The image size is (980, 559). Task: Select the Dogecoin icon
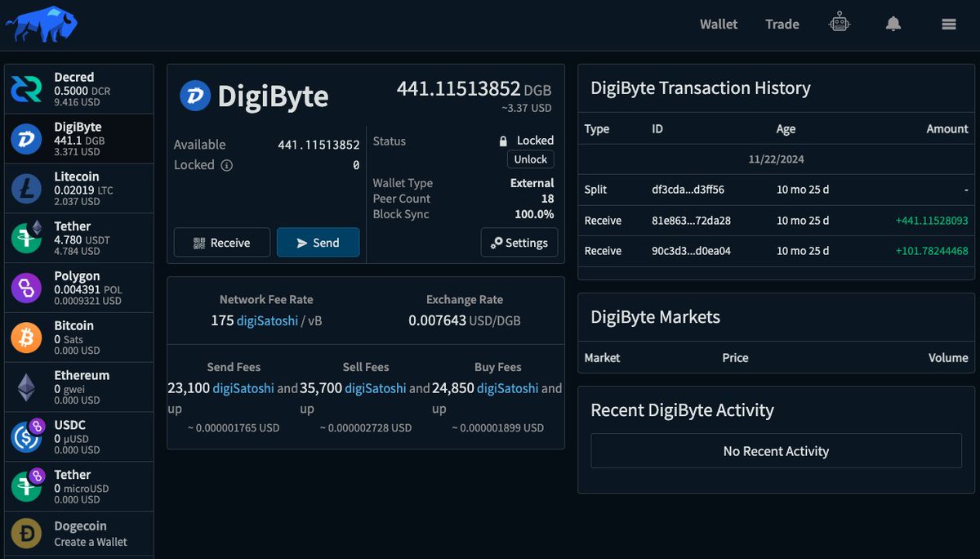(26, 534)
